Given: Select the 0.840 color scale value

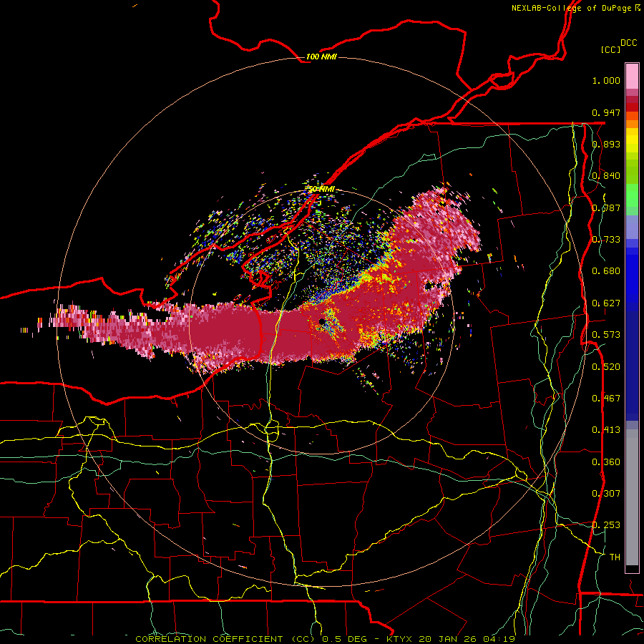Looking at the screenshot, I should click(606, 176).
